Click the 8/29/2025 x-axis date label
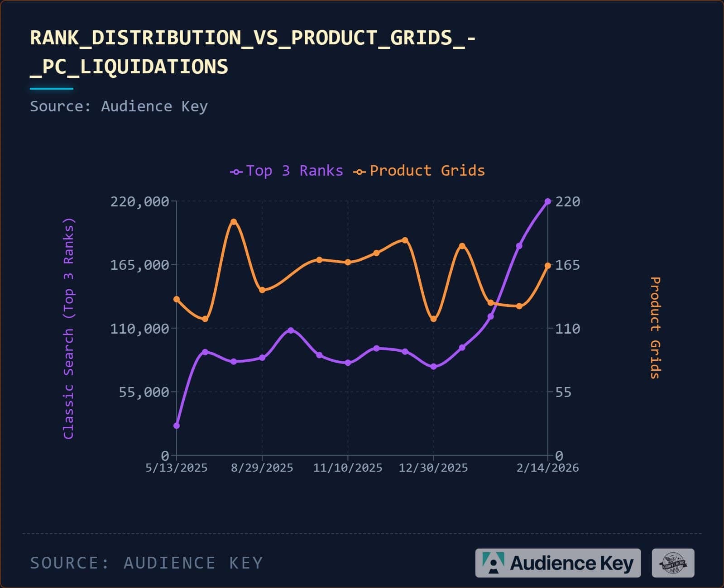The height and width of the screenshot is (588, 724). (262, 468)
